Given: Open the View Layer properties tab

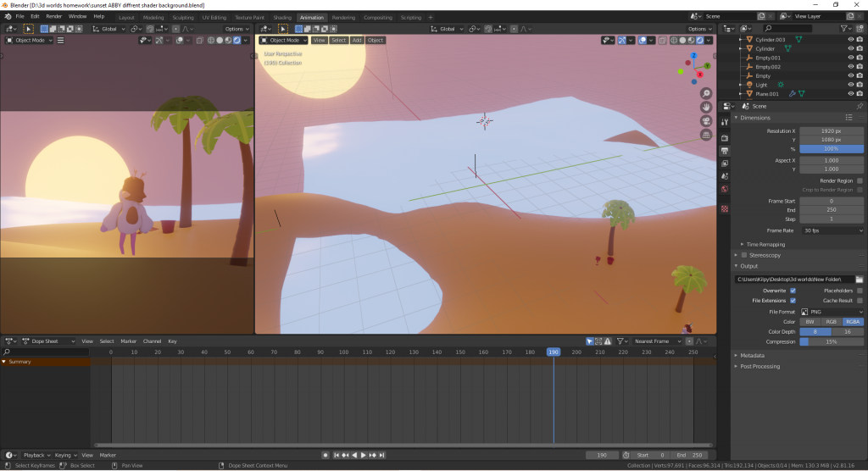Looking at the screenshot, I should (x=725, y=163).
